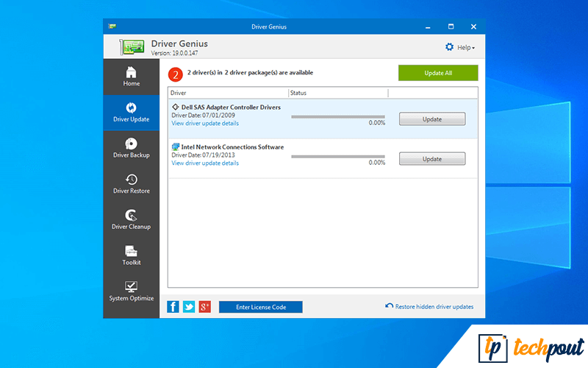Viewport: 588px width, 368px height.
Task: Open the Driver Cleanup tool
Action: pyautogui.click(x=131, y=219)
